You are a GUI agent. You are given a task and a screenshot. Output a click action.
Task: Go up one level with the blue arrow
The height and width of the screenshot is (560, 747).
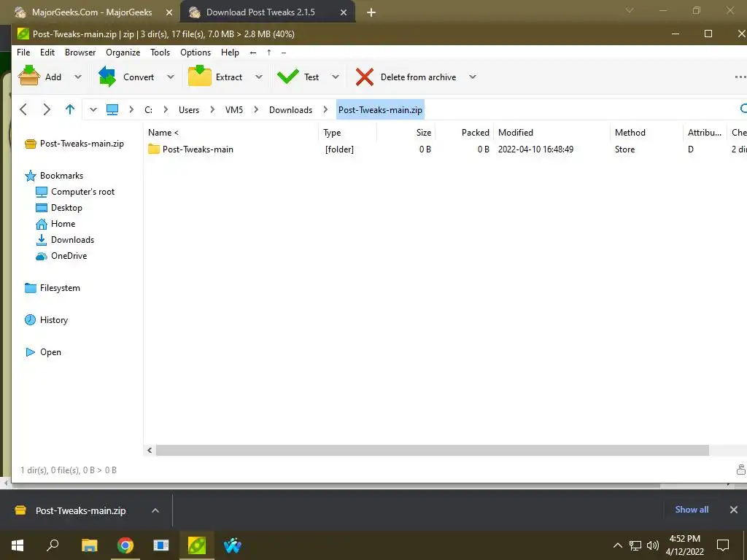click(x=69, y=109)
